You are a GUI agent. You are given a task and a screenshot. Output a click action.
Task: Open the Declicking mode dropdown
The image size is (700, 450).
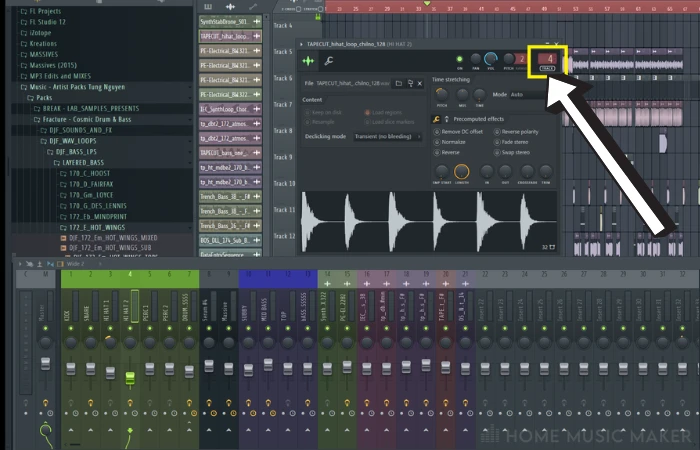click(x=388, y=137)
